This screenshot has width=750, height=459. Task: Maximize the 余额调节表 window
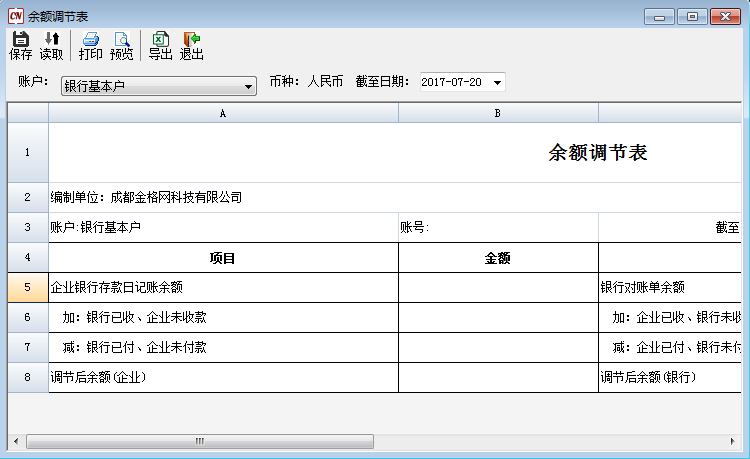click(691, 16)
